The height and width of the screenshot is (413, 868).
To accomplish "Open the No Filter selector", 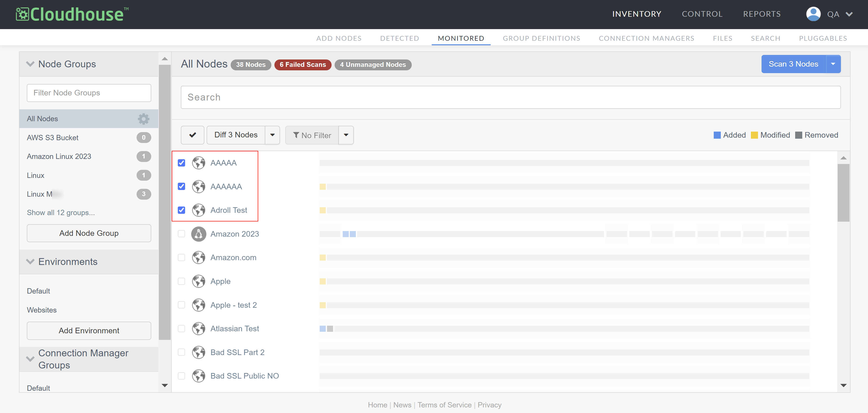I will tap(312, 135).
